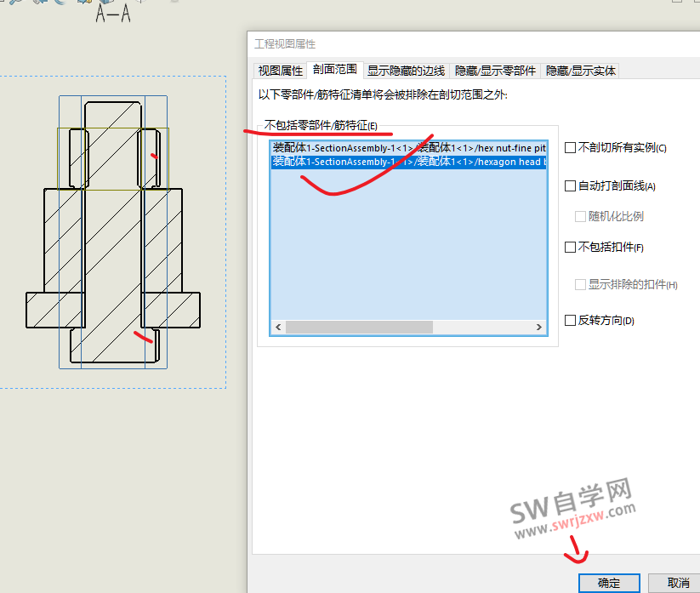The width and height of the screenshot is (700, 593).
Task: Click the list's right scroll arrow
Action: 539,328
